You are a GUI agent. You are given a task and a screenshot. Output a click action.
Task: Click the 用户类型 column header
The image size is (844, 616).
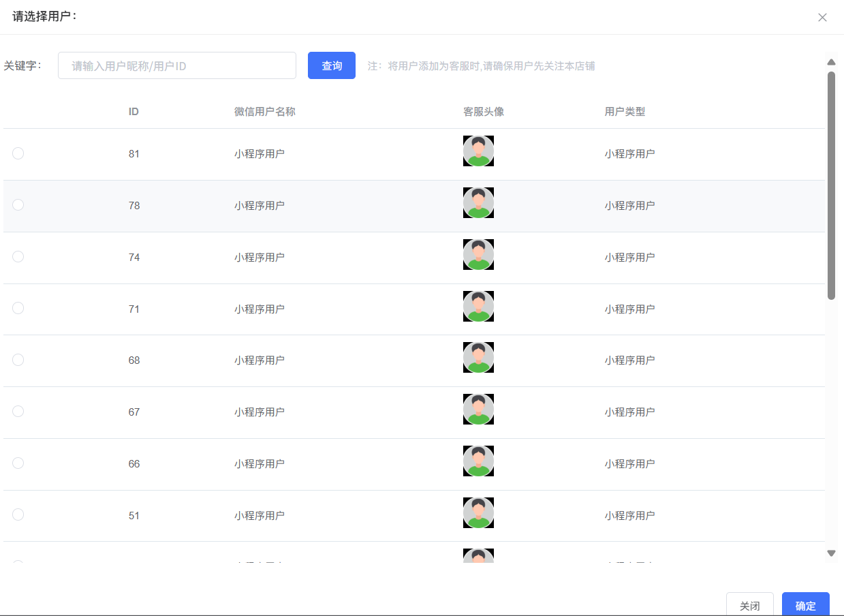pyautogui.click(x=625, y=112)
